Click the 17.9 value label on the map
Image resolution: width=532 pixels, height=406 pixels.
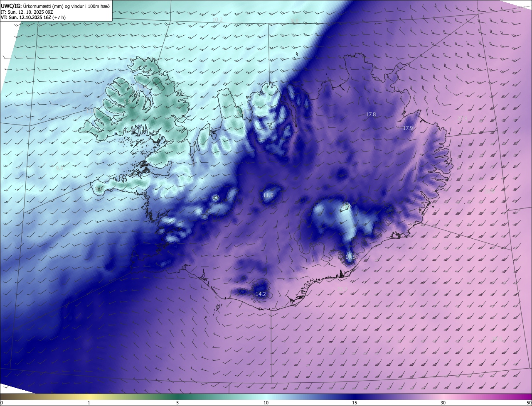408,128
